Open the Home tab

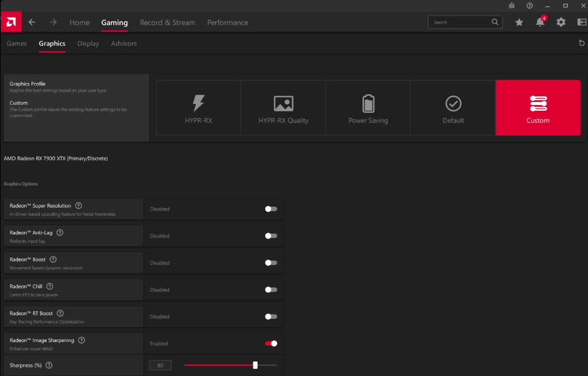tap(79, 23)
